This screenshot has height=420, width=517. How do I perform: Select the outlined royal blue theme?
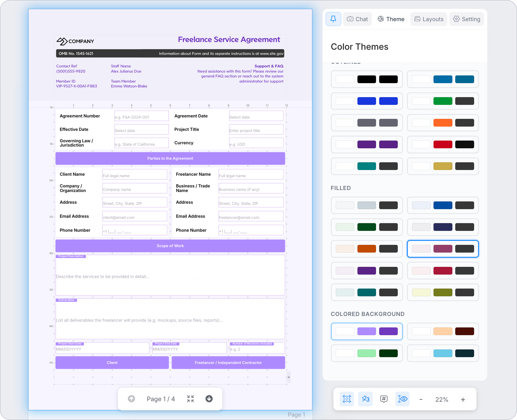tap(367, 101)
